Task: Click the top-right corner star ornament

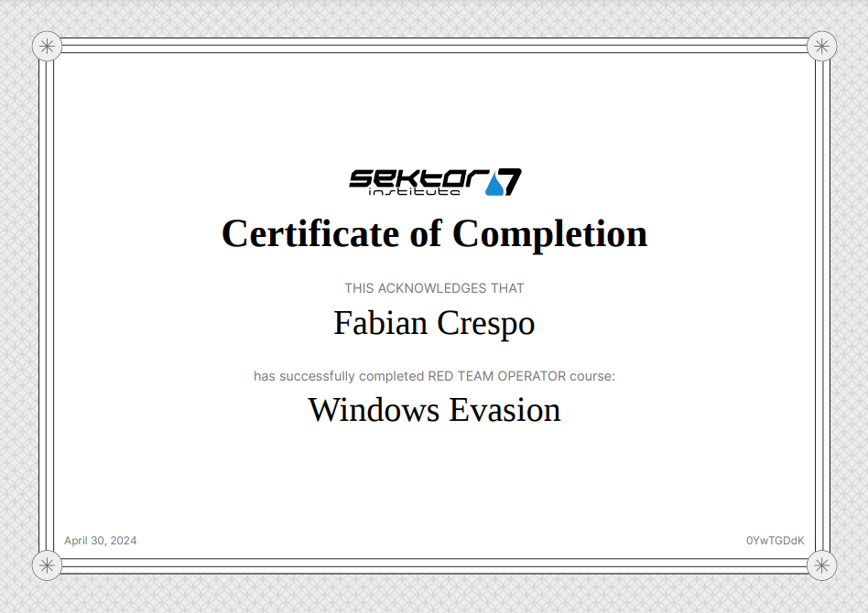Action: 821,46
